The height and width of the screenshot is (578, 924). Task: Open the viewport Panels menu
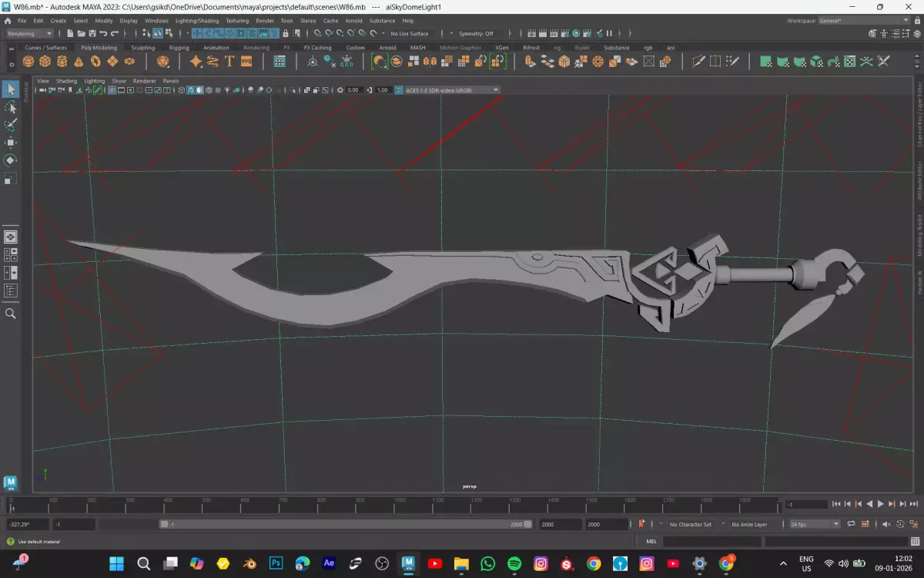click(170, 81)
